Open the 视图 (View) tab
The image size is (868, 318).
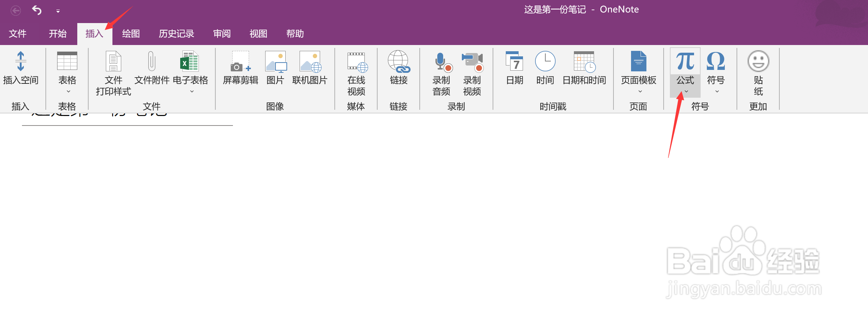click(259, 34)
